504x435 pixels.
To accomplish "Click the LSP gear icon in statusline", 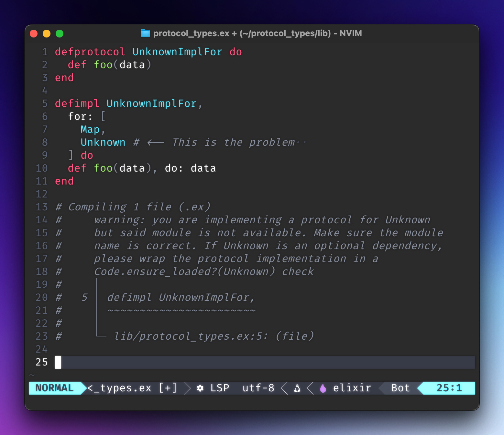I will click(200, 388).
